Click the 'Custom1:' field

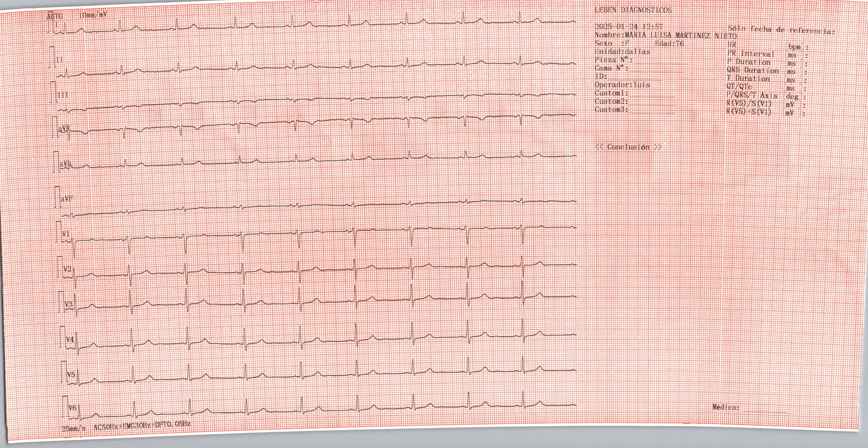(x=635, y=93)
